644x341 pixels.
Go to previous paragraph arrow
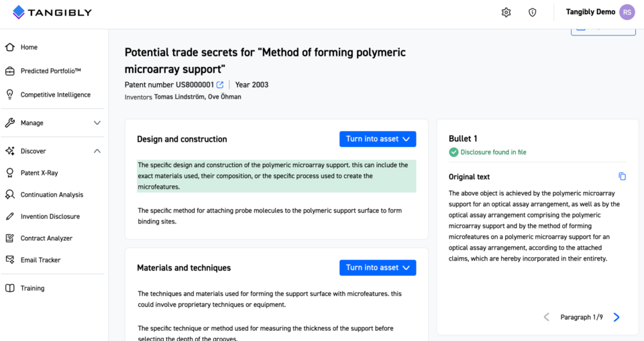[547, 318]
